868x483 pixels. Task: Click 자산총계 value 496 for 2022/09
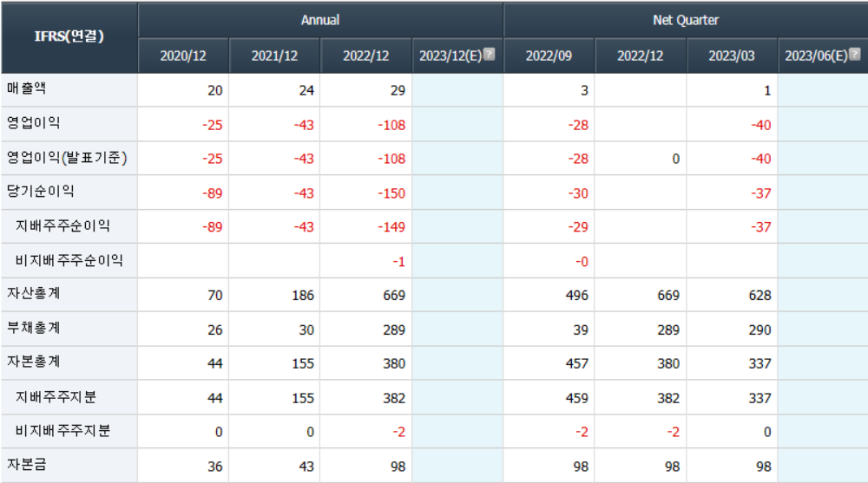577,296
